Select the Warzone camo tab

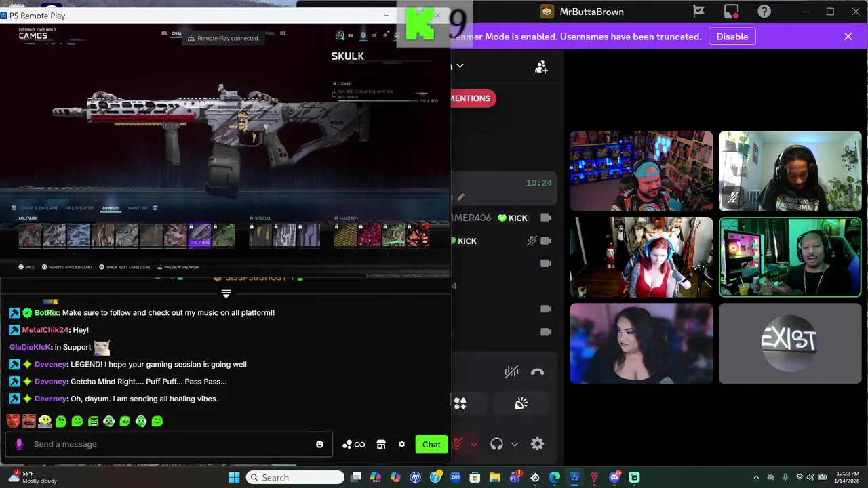(138, 208)
